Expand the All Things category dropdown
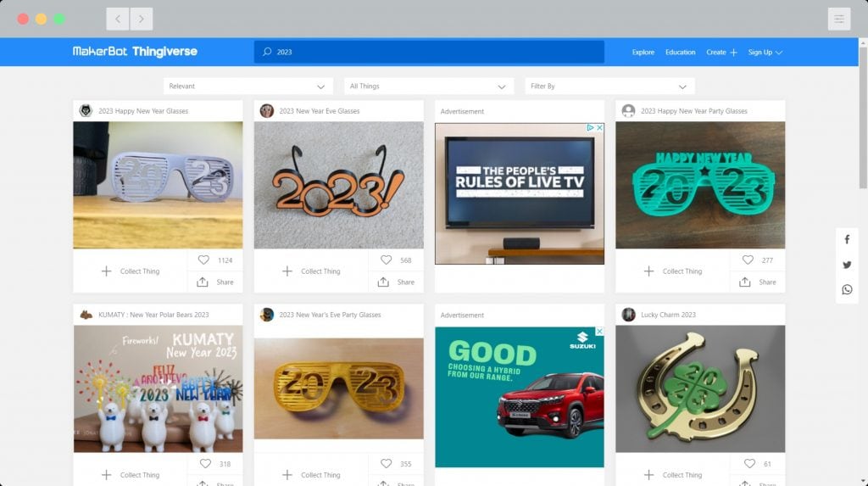The width and height of the screenshot is (868, 486). [x=429, y=87]
